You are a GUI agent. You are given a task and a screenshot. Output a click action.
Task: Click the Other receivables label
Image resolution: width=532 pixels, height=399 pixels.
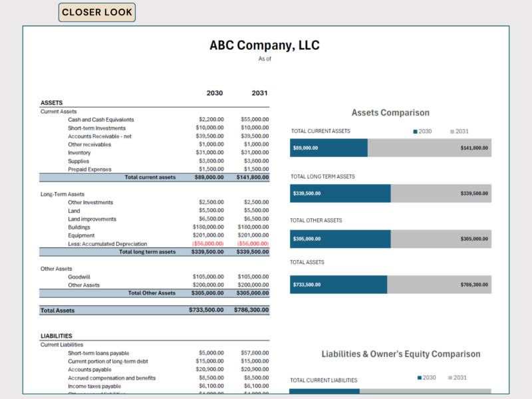90,144
